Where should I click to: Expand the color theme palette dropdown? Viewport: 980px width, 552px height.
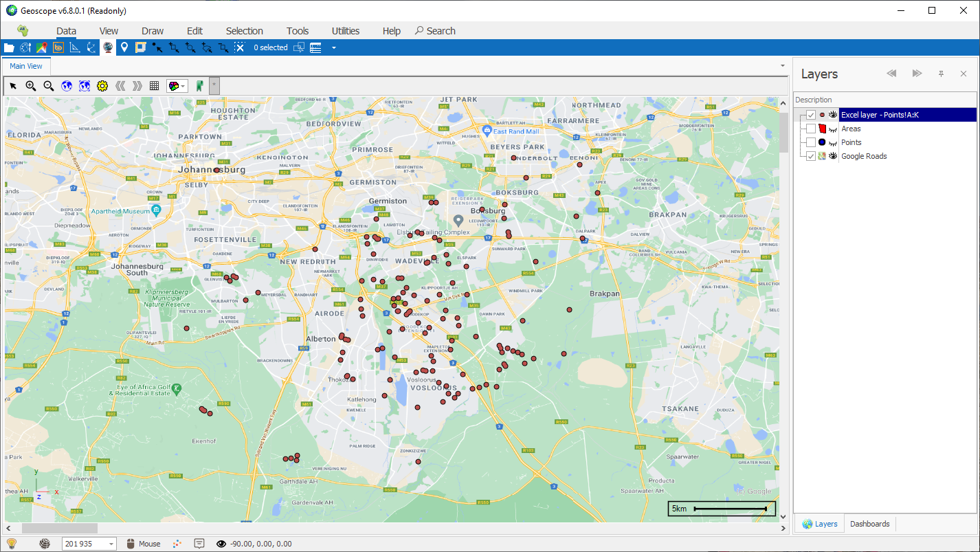pyautogui.click(x=184, y=86)
